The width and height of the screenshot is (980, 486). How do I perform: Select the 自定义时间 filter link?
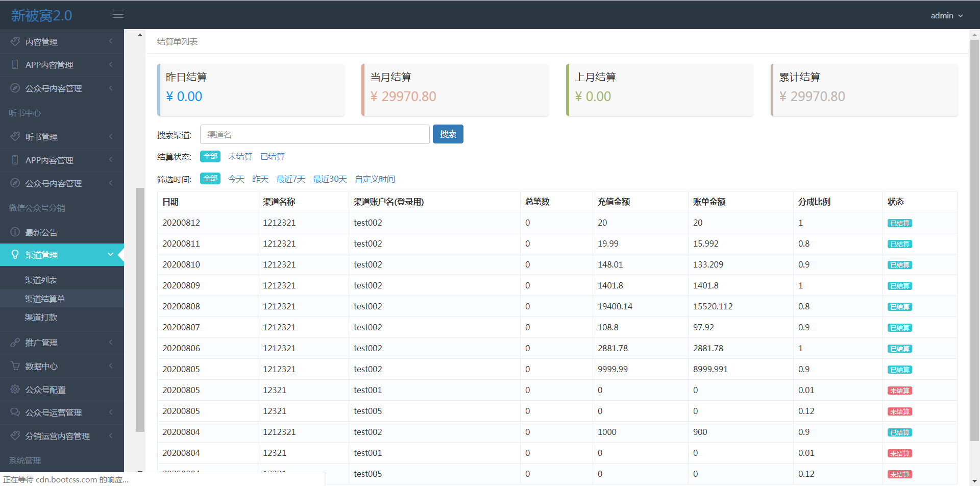375,179
